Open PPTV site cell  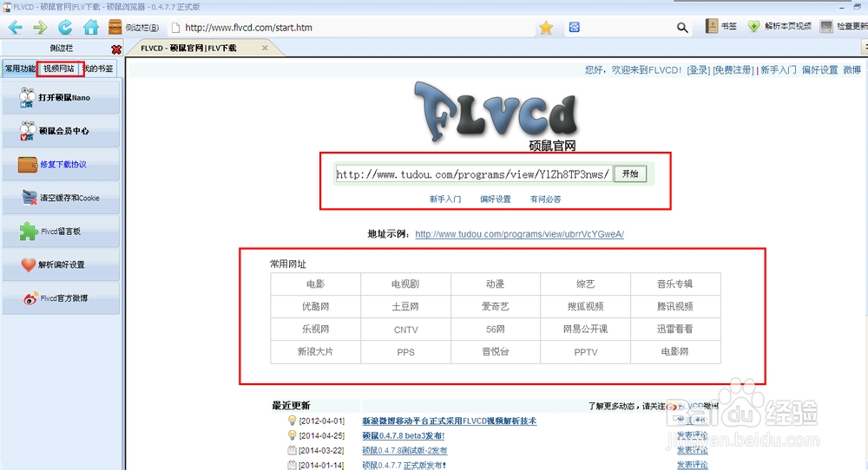click(x=585, y=352)
